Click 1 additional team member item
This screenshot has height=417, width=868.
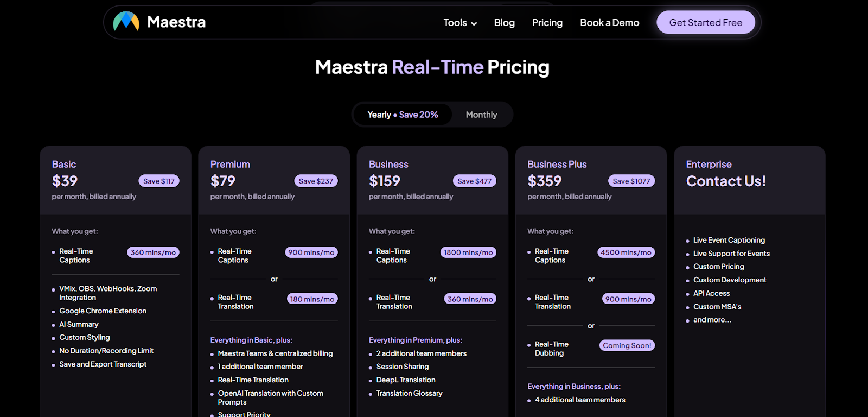(260, 367)
